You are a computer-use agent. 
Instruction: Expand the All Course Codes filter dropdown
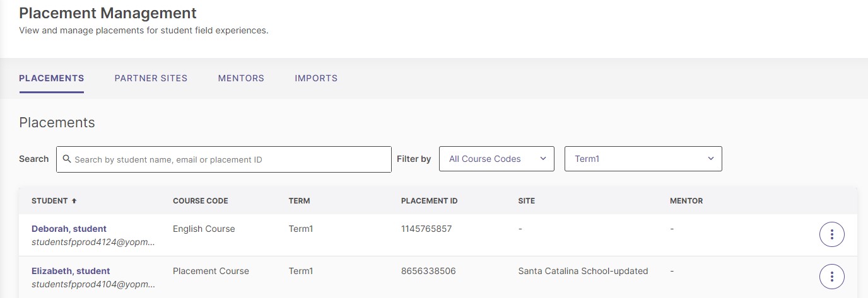click(496, 159)
